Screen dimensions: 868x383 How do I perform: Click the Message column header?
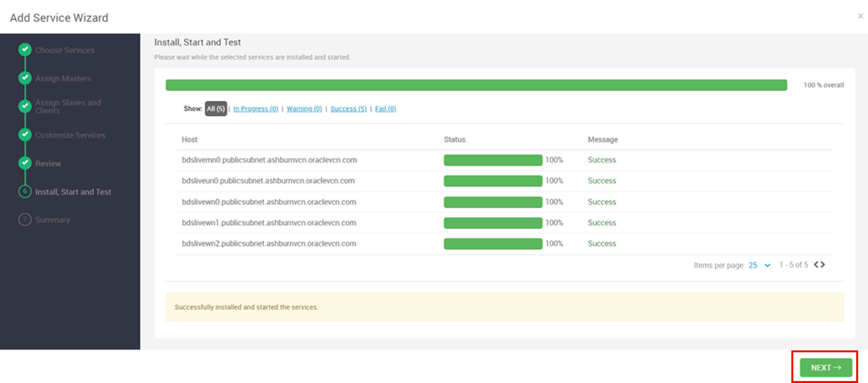point(603,140)
